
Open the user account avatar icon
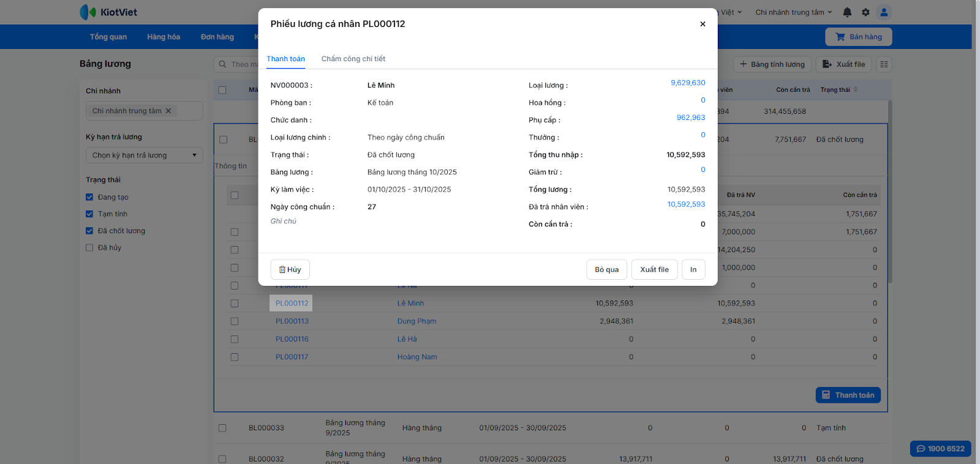884,12
